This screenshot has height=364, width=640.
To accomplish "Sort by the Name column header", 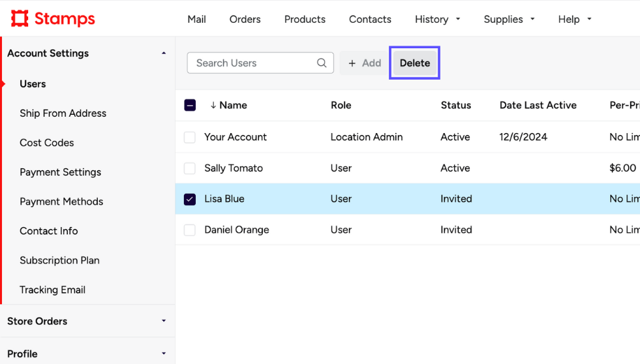I will pos(233,105).
